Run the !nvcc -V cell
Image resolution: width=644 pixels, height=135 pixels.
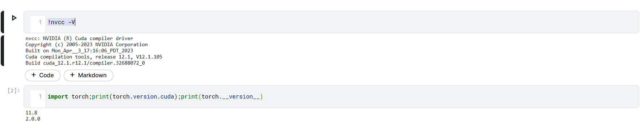(x=14, y=18)
